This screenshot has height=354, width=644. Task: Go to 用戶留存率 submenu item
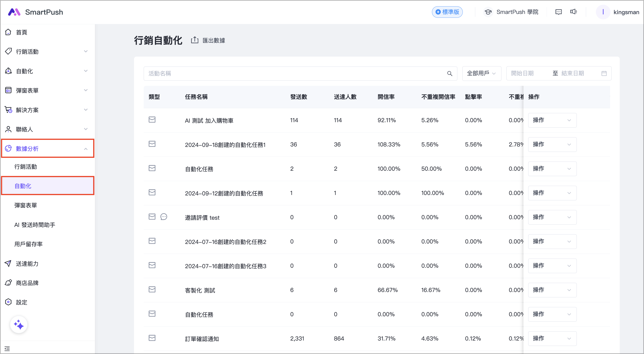pos(29,244)
